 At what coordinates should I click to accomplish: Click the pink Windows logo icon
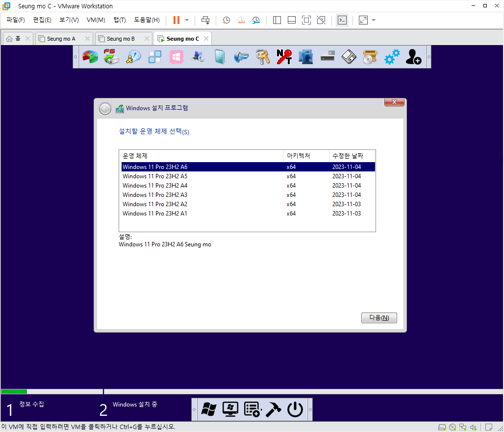(176, 57)
